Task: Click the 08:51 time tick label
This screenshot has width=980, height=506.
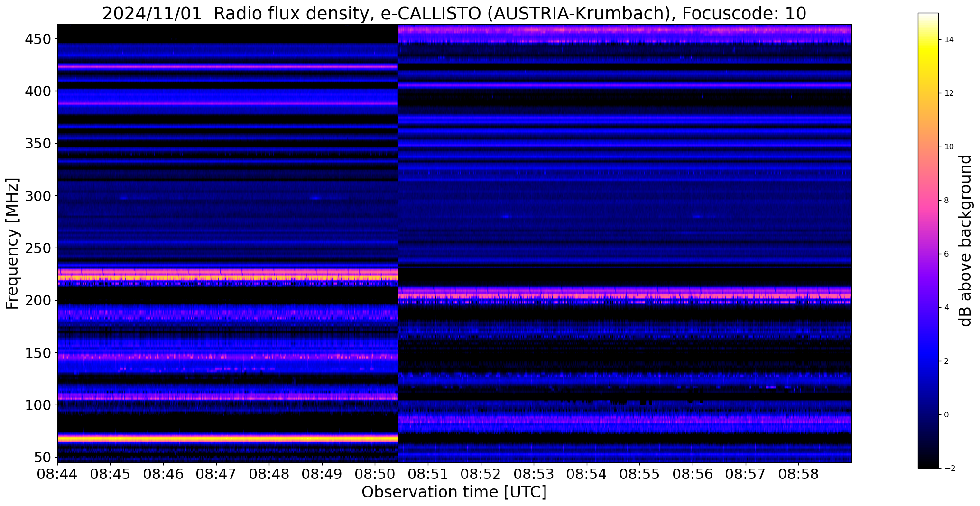Action: 428,475
